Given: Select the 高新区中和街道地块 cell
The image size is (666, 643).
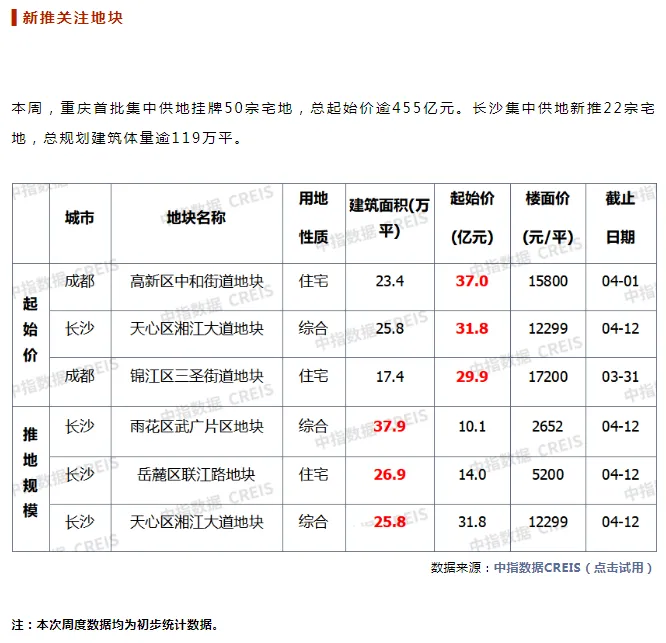Looking at the screenshot, I should tap(197, 281).
